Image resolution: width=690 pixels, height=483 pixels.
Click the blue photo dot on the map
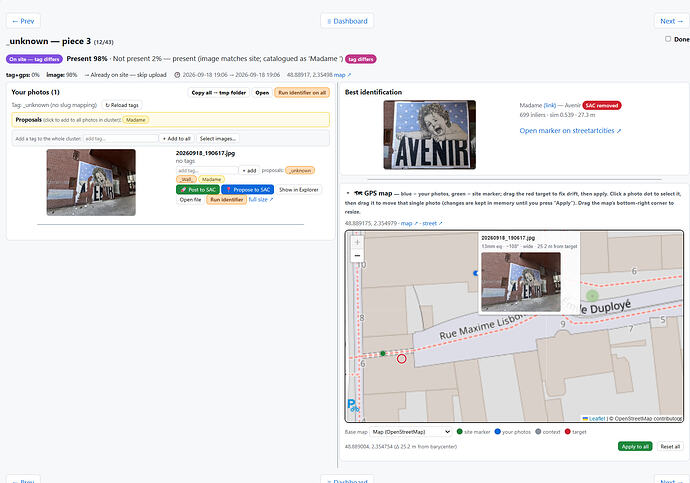476,273
